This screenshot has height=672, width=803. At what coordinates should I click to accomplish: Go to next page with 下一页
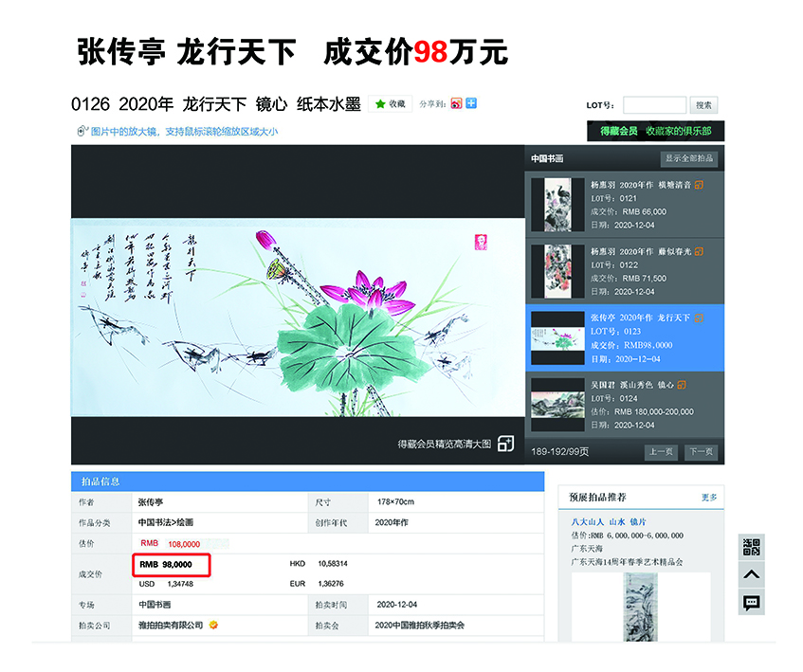pos(702,452)
